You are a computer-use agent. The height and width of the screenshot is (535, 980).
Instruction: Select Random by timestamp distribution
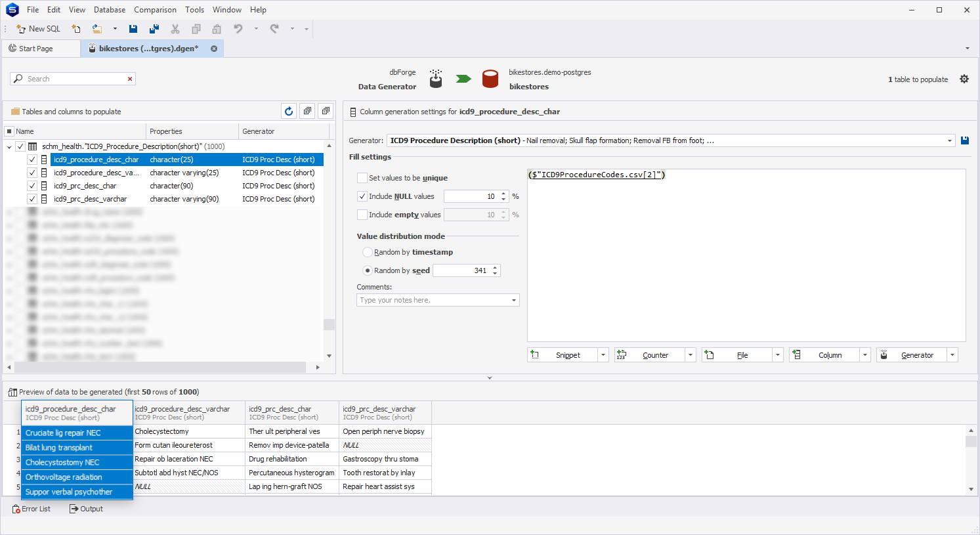(368, 251)
